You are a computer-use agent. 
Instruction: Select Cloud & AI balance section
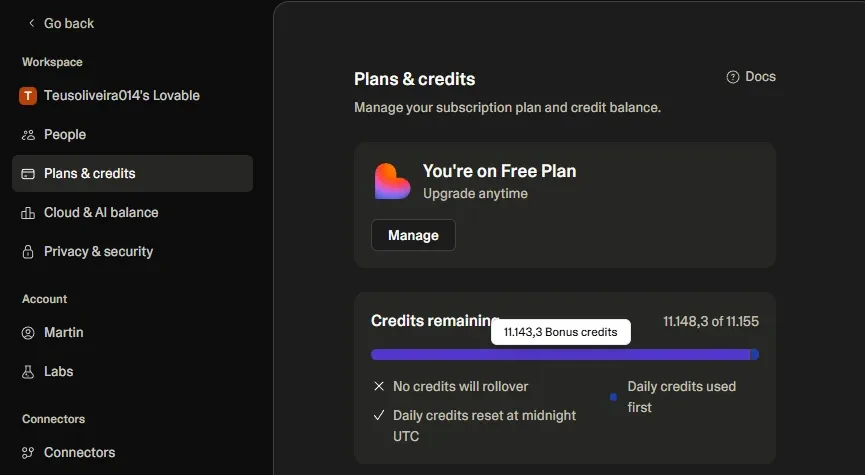click(101, 213)
